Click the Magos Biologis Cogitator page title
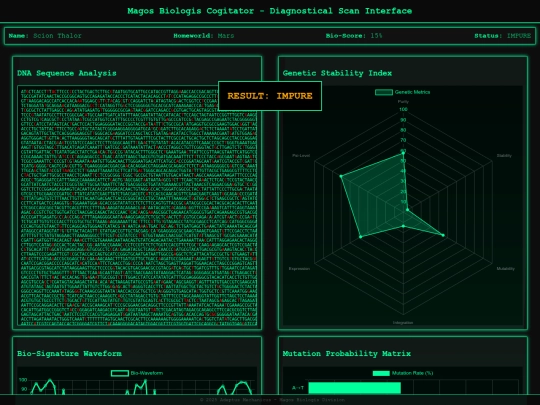This screenshot has height=405, width=540. tap(270, 11)
